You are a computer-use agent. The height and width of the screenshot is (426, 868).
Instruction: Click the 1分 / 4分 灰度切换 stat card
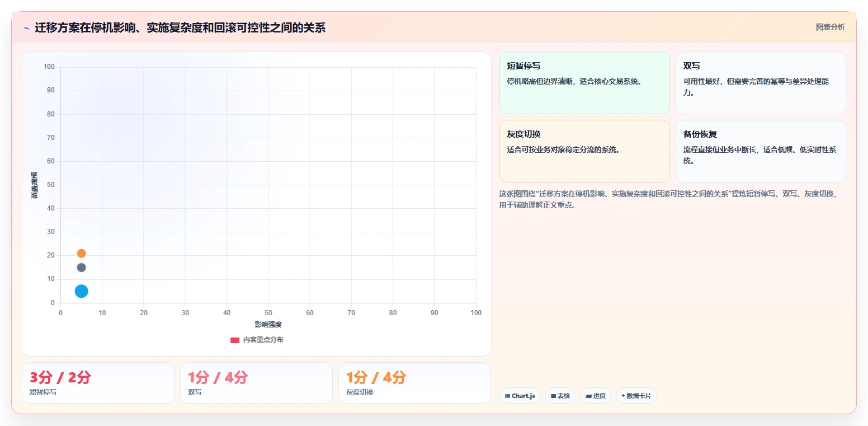(x=414, y=383)
